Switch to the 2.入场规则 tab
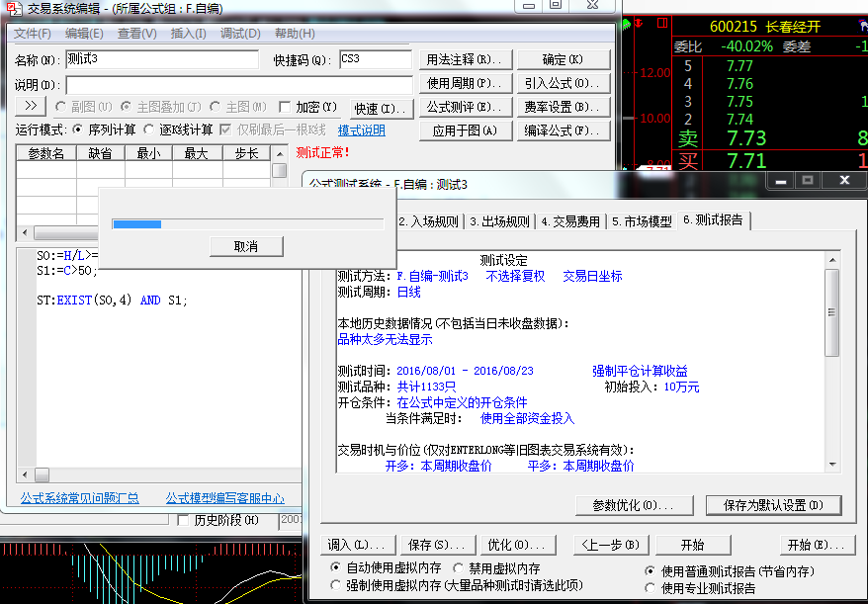The width and height of the screenshot is (868, 604). tap(429, 221)
